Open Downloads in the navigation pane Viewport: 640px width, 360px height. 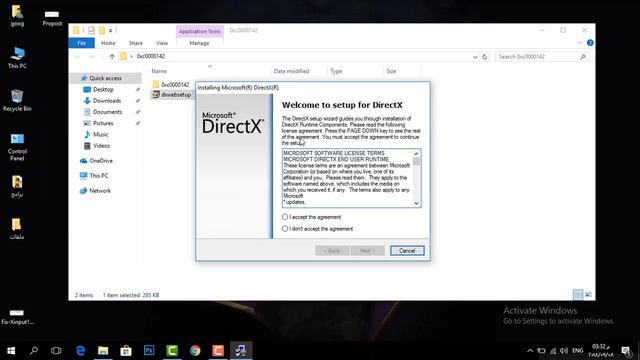pos(107,100)
